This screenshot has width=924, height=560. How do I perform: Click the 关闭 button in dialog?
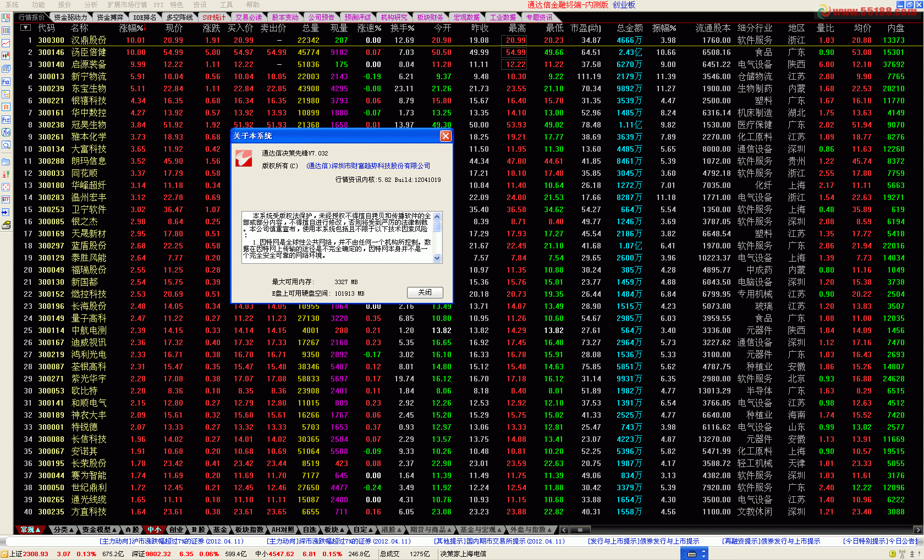pos(425,292)
